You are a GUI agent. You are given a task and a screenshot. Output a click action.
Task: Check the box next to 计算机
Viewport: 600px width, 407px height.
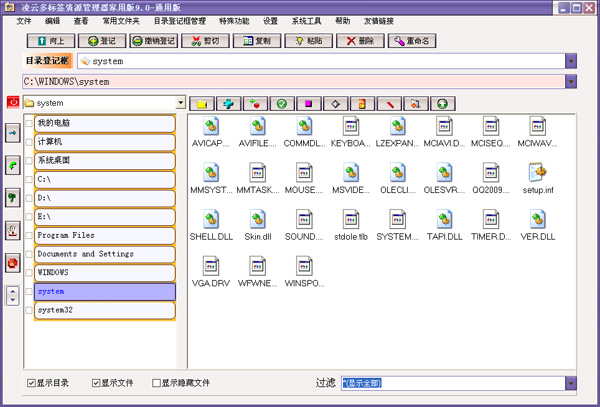[29, 142]
